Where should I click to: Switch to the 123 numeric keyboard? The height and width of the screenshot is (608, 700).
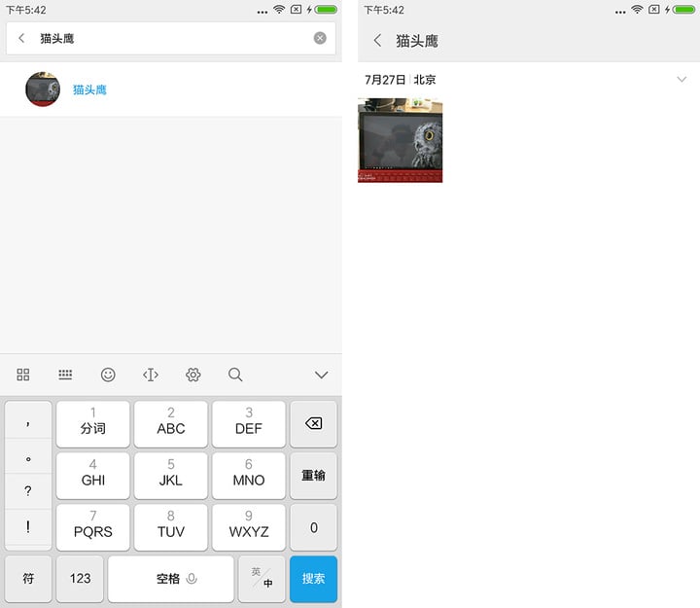tap(80, 579)
